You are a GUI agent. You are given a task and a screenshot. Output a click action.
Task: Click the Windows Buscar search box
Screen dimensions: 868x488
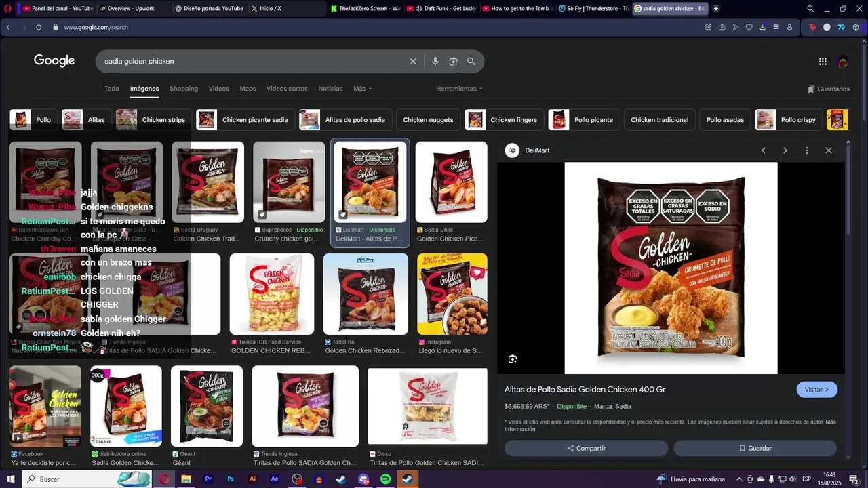click(x=87, y=479)
